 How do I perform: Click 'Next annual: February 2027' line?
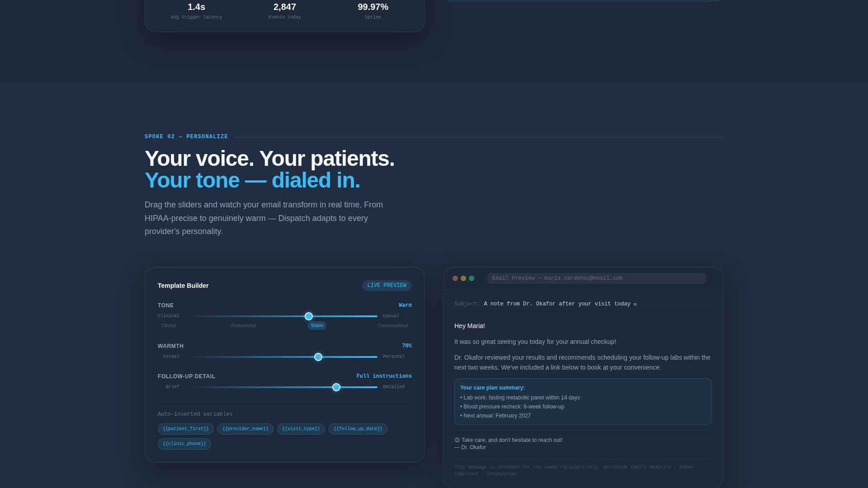click(495, 416)
